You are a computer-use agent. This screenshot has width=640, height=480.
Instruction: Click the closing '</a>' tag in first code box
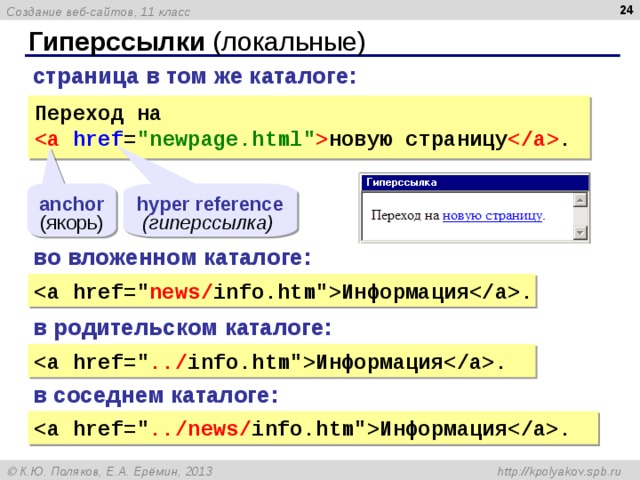click(533, 140)
